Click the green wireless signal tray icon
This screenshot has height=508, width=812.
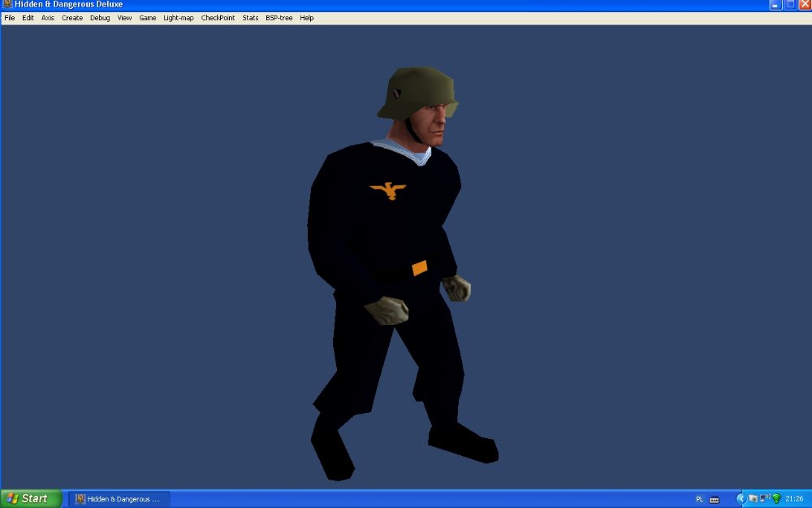(x=776, y=499)
